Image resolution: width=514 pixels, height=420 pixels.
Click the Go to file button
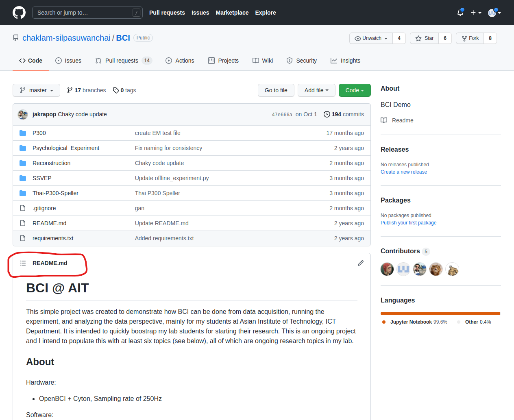(x=276, y=90)
